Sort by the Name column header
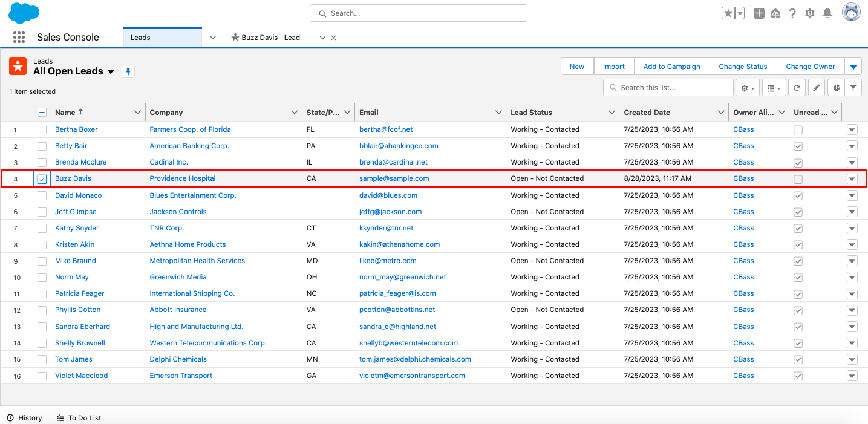 65,113
